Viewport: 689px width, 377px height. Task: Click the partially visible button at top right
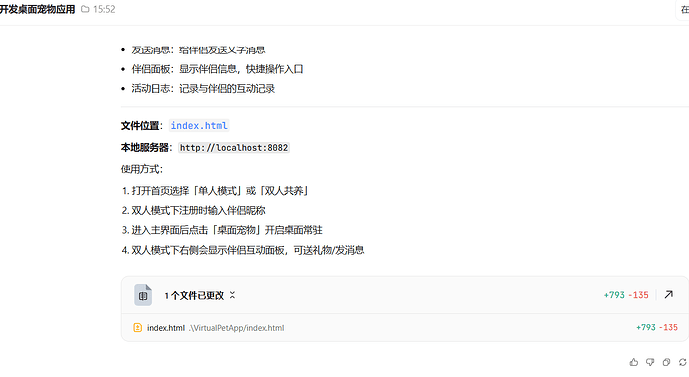point(682,10)
